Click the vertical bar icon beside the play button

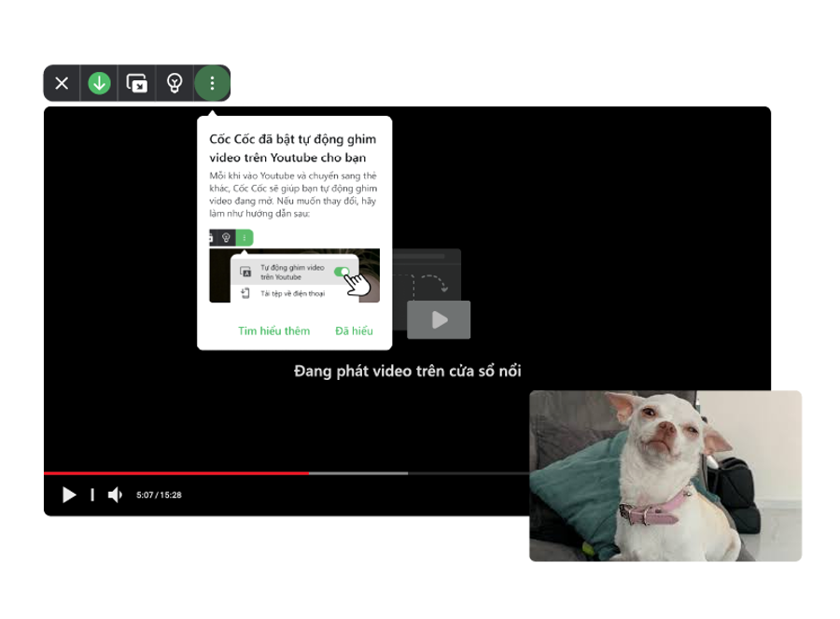91,495
